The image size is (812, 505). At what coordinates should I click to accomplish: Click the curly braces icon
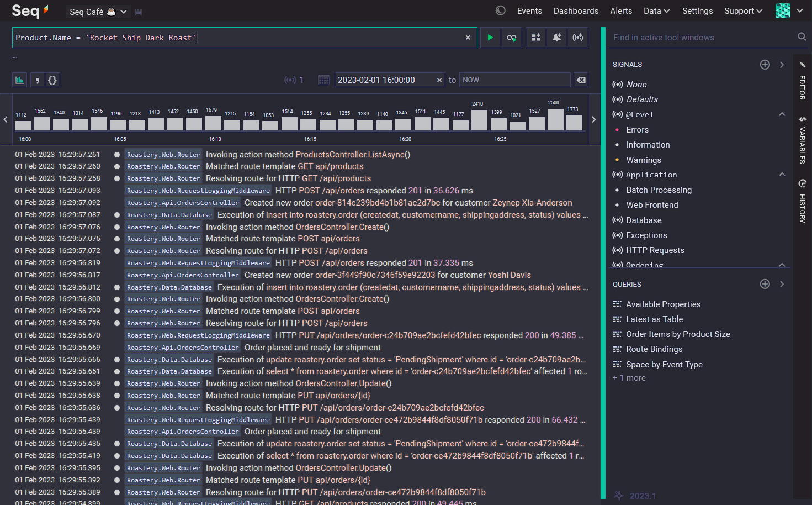coord(52,80)
